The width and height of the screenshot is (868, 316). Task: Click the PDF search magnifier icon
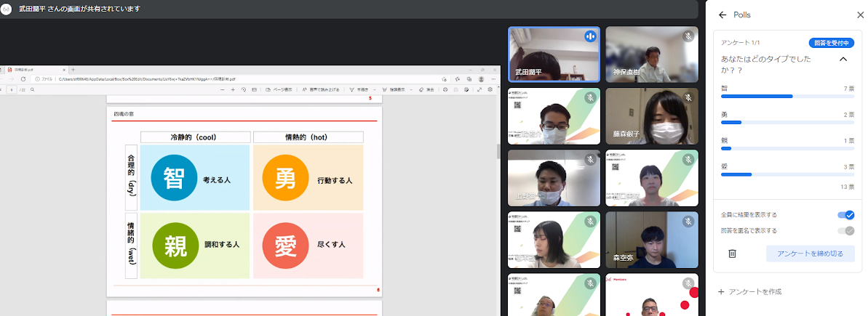tap(32, 89)
